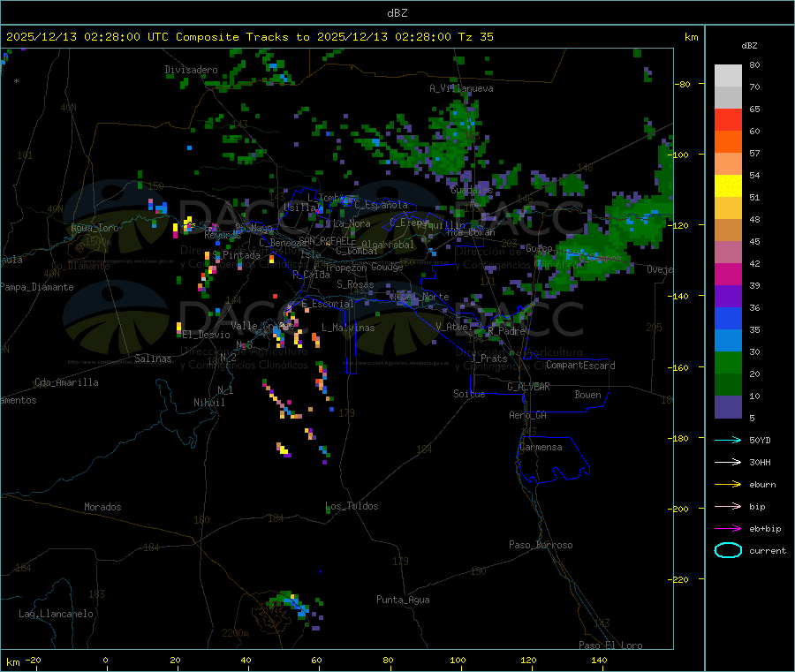Click the slate purple 10 dBZ swatch
This screenshot has width=795, height=672.
[x=728, y=407]
